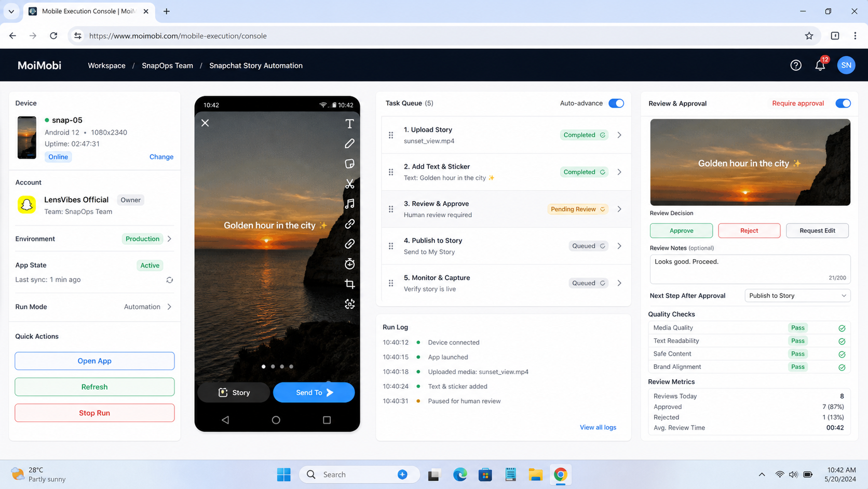
Task: Click drag handle for Monitor & Capture task
Action: pyautogui.click(x=391, y=283)
